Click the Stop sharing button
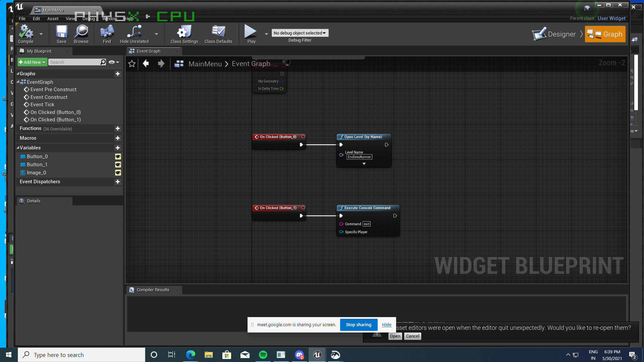Screen dimensions: 644x362 [x=359, y=324]
